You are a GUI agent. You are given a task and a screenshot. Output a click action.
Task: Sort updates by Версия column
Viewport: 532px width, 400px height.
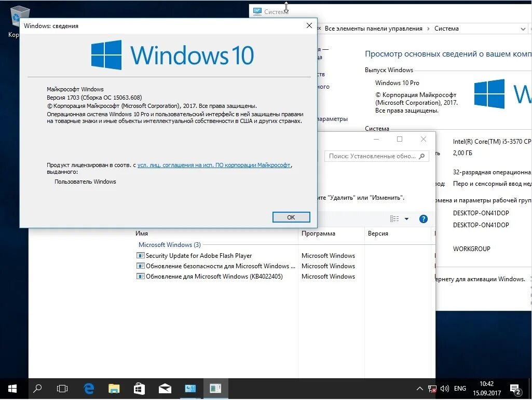coord(378,233)
